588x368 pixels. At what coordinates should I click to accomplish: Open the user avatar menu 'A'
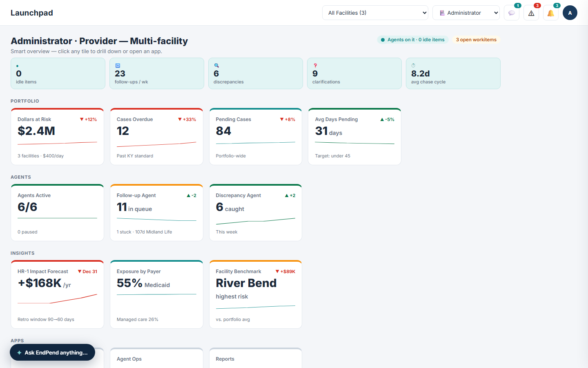tap(570, 13)
